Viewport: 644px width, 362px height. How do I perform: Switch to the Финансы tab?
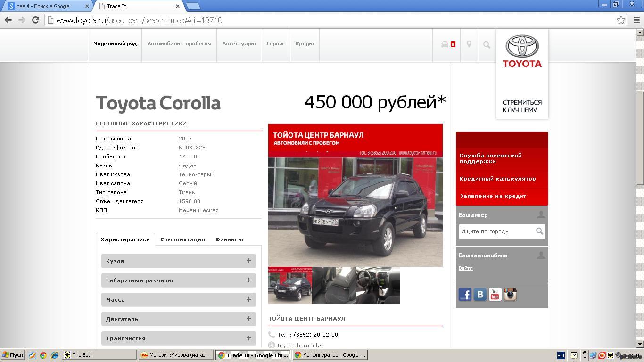229,239
